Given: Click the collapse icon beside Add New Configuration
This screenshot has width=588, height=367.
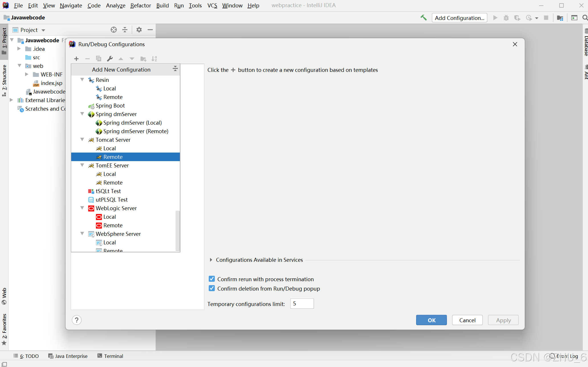Looking at the screenshot, I should coord(175,68).
